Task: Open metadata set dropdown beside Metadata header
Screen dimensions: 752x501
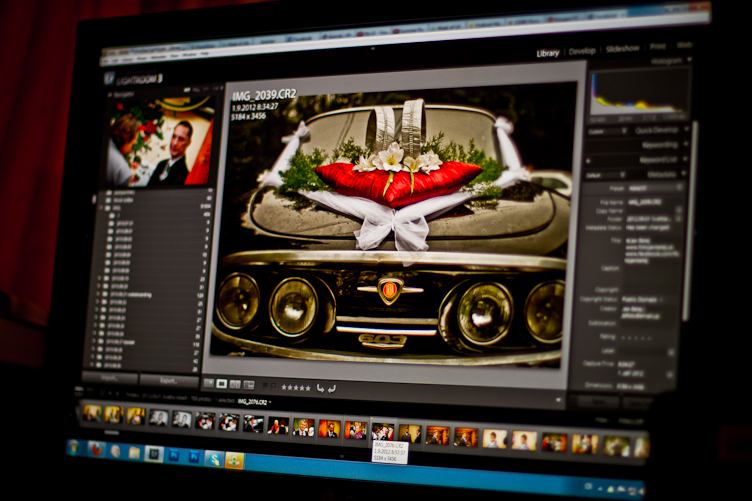Action: coord(605,175)
